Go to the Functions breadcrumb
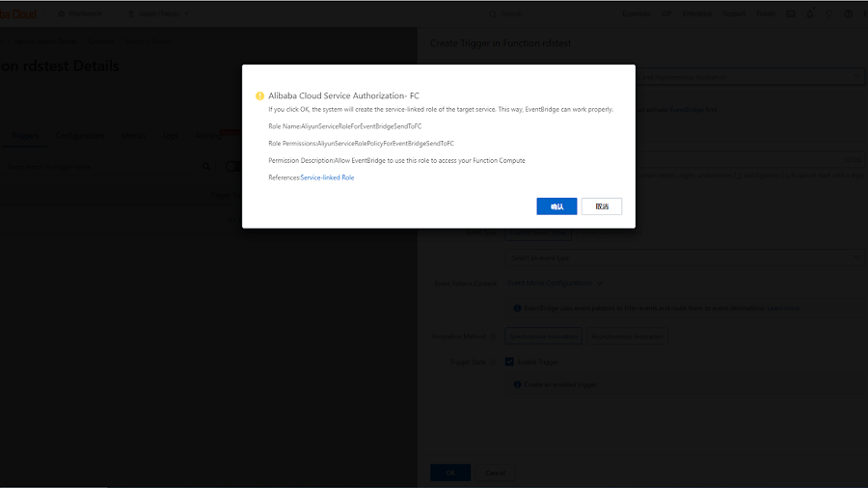The image size is (868, 488). [x=100, y=41]
